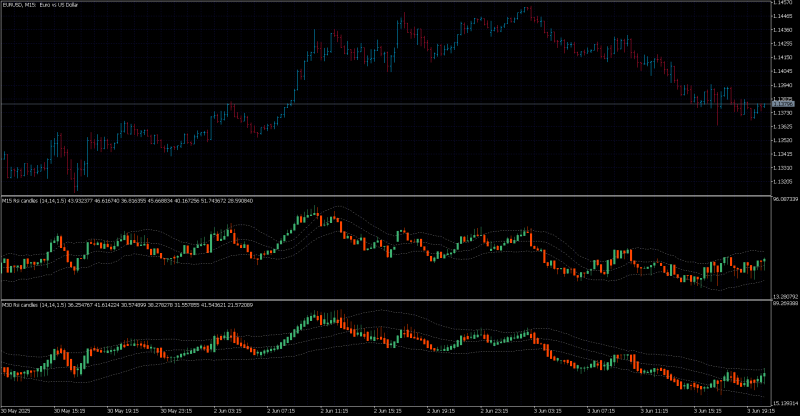Click the 2 Jun 03:15 time label
800x416 pixels.
click(228, 410)
